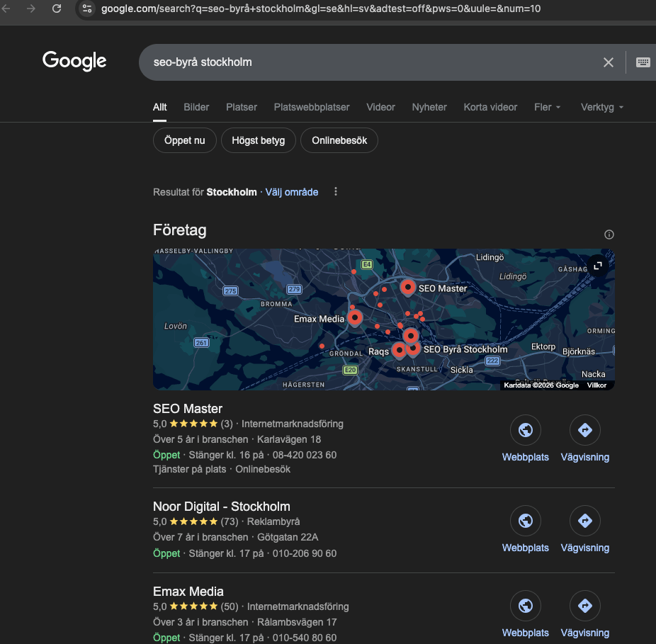
Task: Open Webbplats globe icon for Emax Media
Action: coord(525,606)
